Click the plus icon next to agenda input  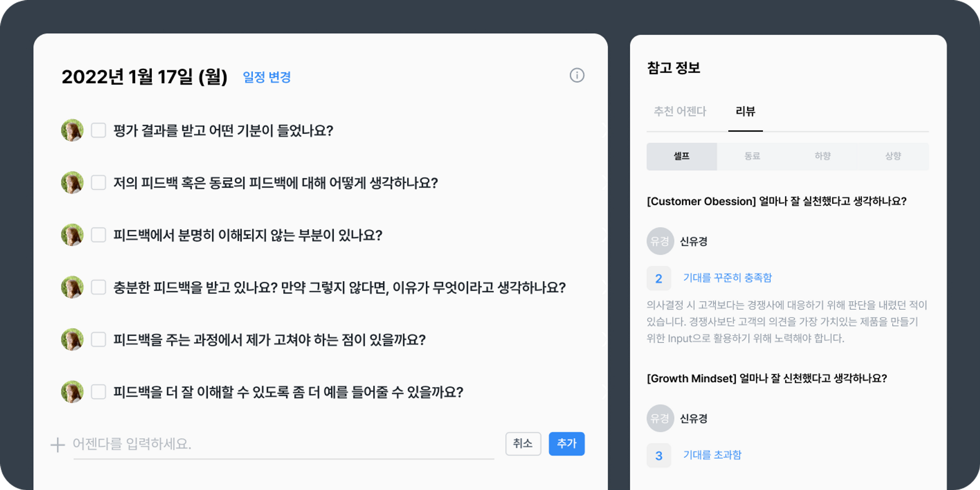pos(57,444)
